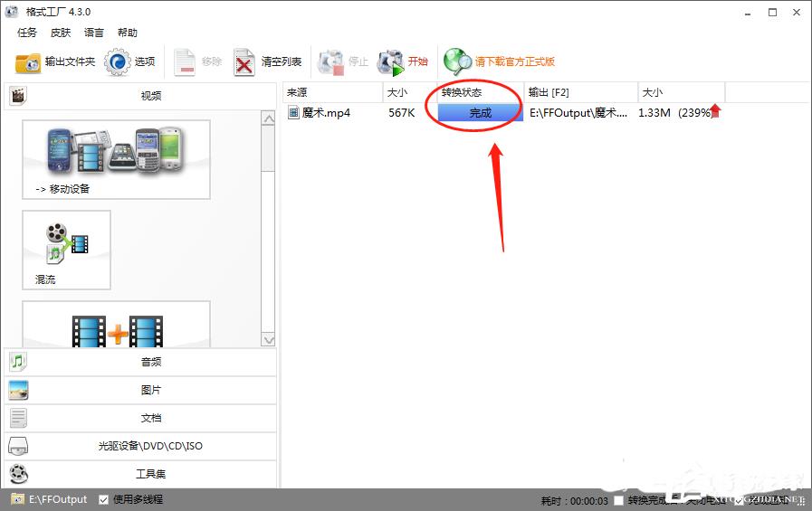
Task: Sort by 来源 column header
Action: (x=332, y=92)
